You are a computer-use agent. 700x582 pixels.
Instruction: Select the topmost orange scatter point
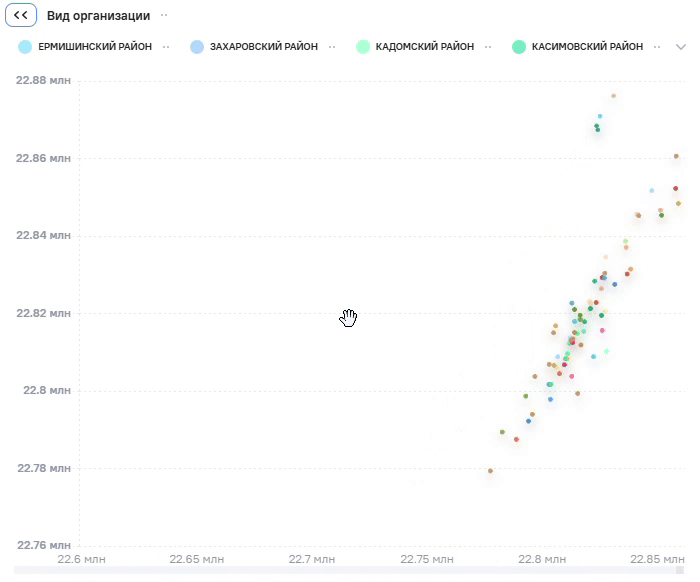click(613, 96)
